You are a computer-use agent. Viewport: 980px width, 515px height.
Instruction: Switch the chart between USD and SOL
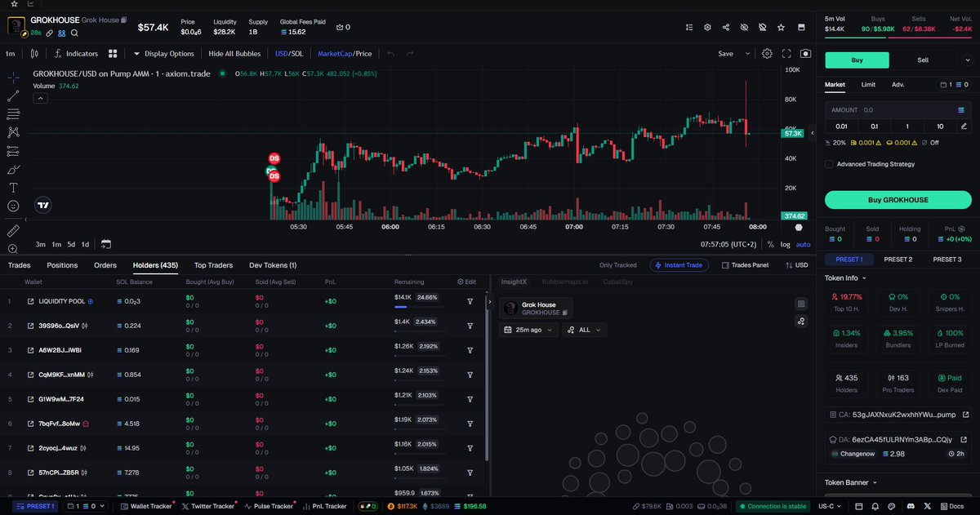click(288, 54)
